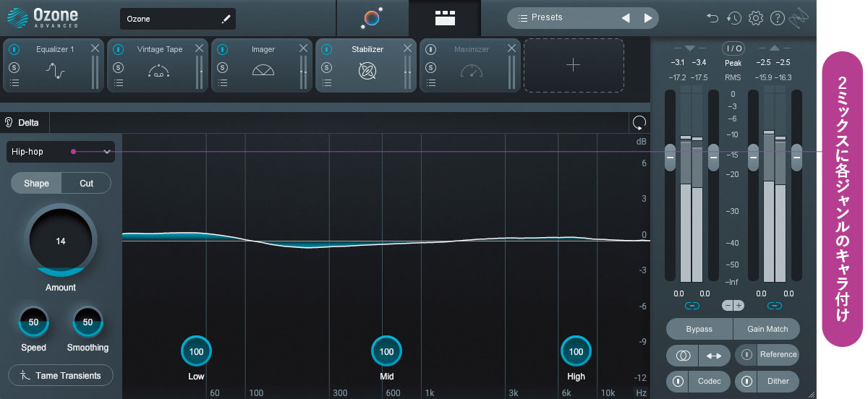The height and width of the screenshot is (399, 868).
Task: Open the Settings gear icon
Action: [756, 18]
